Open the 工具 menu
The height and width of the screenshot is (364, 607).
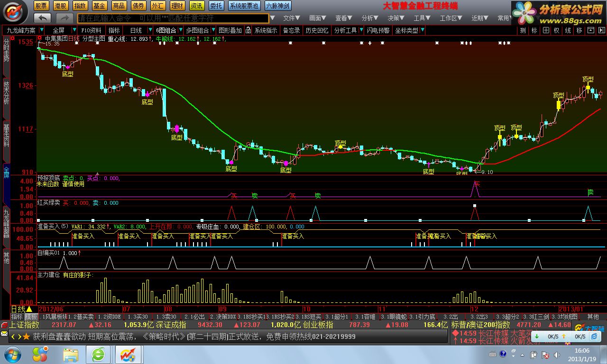tap(422, 18)
